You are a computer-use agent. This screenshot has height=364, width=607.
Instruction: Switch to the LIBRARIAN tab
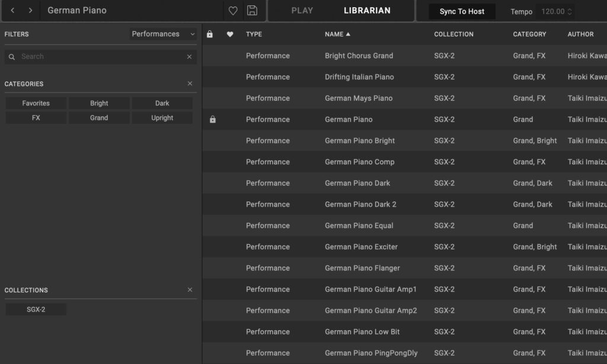pos(367,11)
